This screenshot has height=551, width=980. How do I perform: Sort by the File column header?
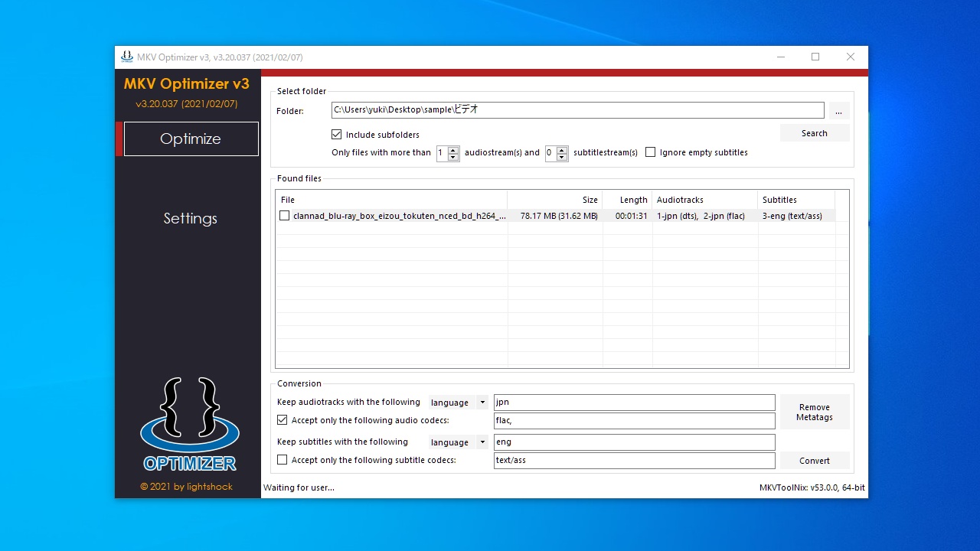391,200
